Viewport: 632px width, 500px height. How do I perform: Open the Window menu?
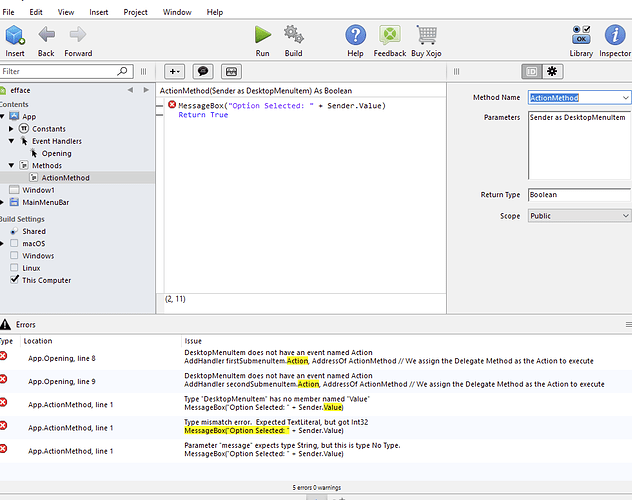click(177, 12)
